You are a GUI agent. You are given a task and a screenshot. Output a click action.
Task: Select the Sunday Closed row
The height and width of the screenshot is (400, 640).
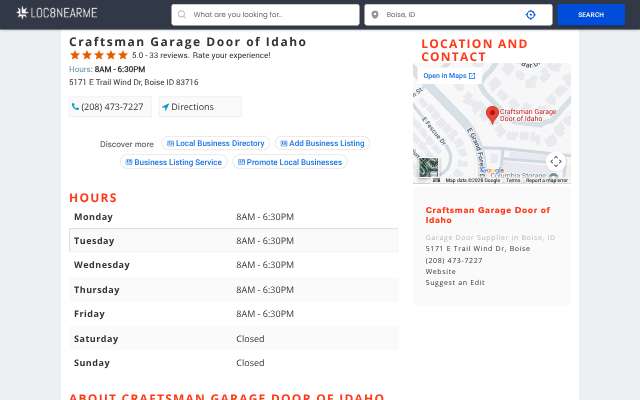[233, 363]
